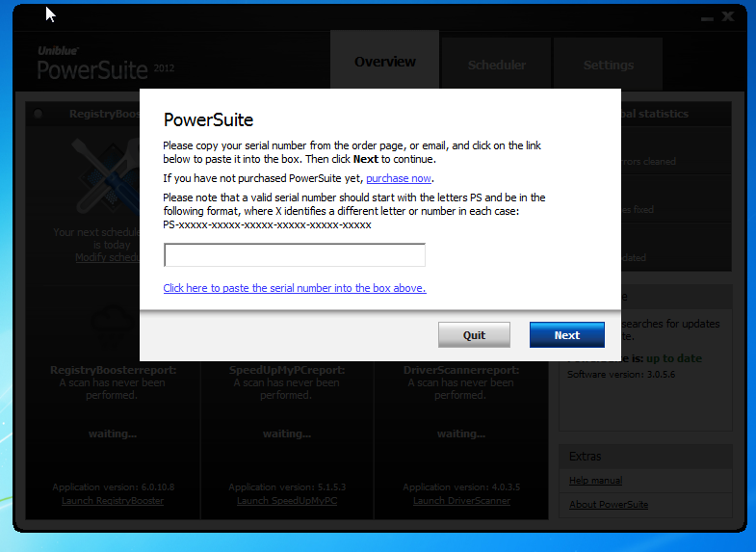This screenshot has width=756, height=552.
Task: Click 'Application version: 4.0.3.5' text
Action: point(461,487)
